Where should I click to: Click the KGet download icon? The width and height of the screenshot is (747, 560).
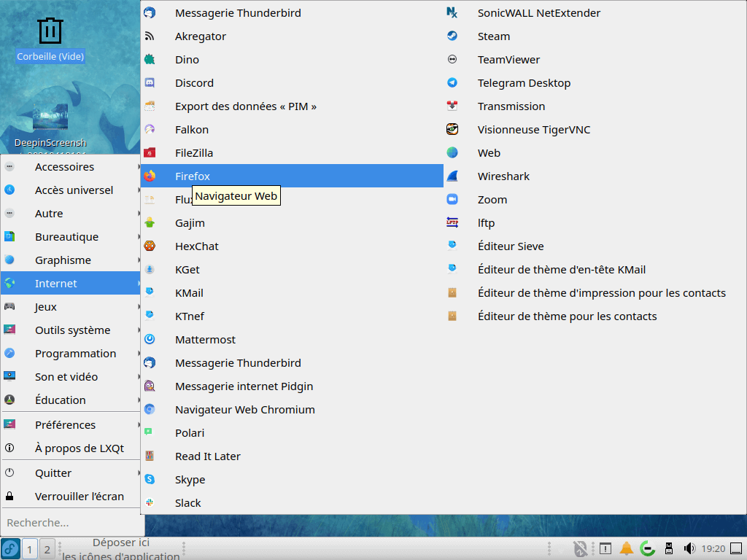click(150, 270)
